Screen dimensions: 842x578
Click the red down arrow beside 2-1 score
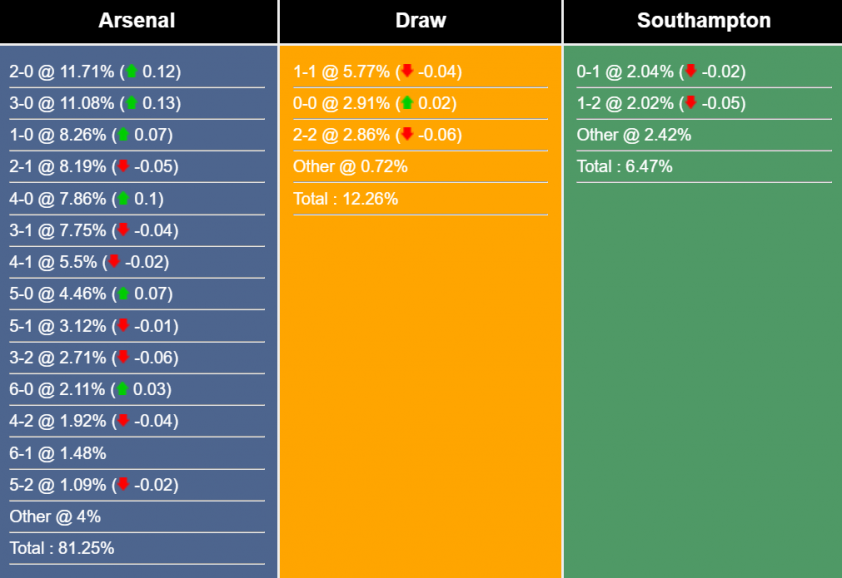pyautogui.click(x=123, y=167)
